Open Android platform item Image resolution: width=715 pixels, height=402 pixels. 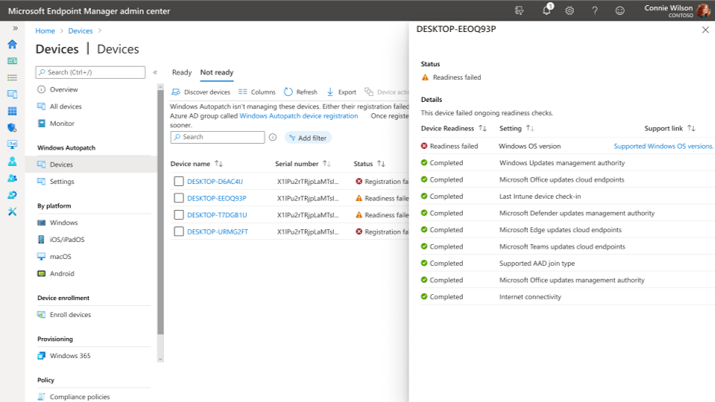[62, 273]
